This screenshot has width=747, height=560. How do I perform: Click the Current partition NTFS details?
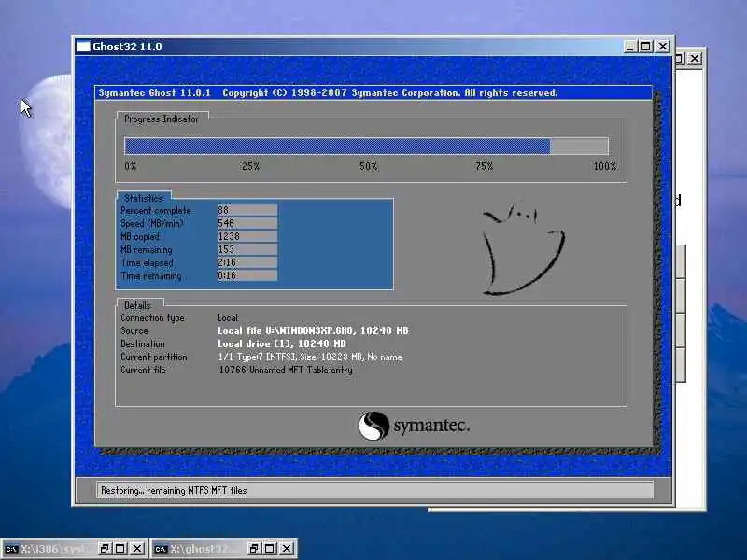[310, 357]
